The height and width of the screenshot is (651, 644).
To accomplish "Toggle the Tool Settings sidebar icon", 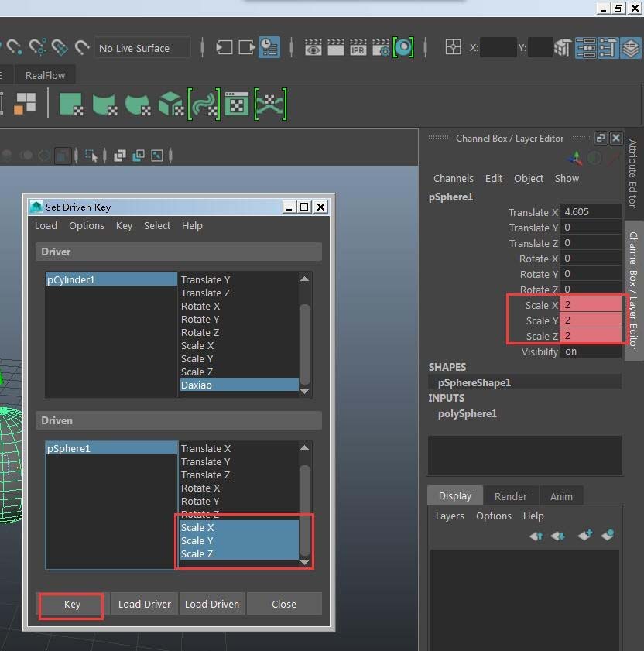I will coord(608,47).
